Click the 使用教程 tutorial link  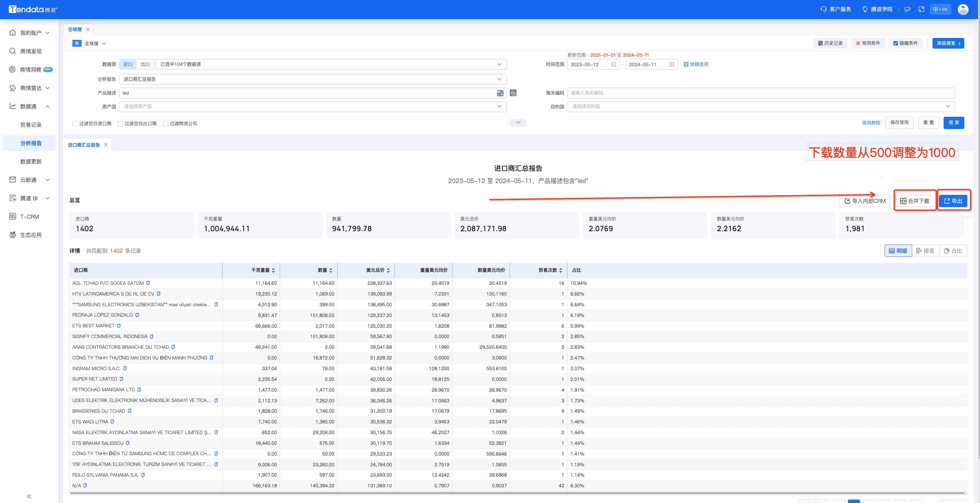click(x=872, y=122)
